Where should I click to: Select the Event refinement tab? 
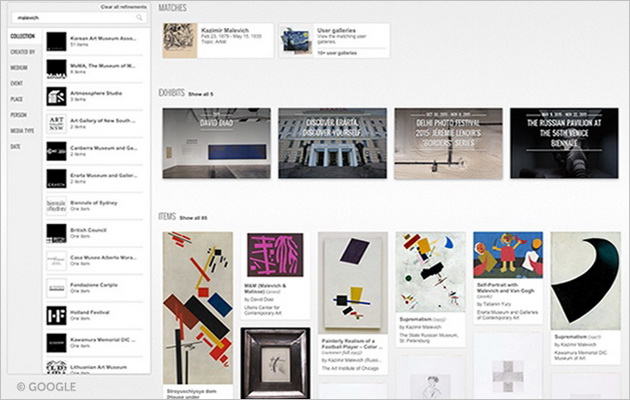tap(16, 84)
